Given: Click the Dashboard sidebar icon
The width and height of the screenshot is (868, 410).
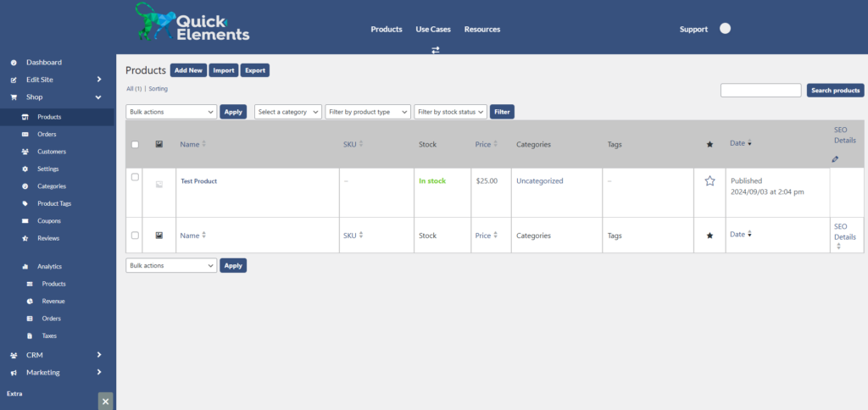Looking at the screenshot, I should tap(14, 63).
